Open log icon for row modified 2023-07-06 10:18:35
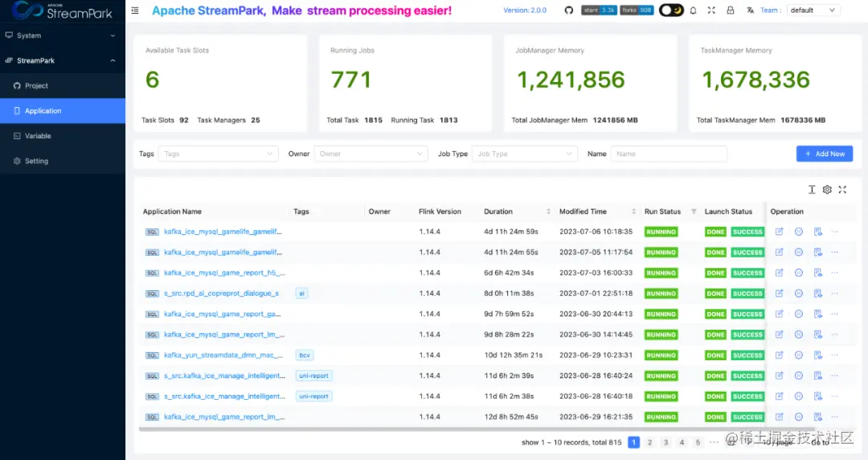 [x=817, y=232]
